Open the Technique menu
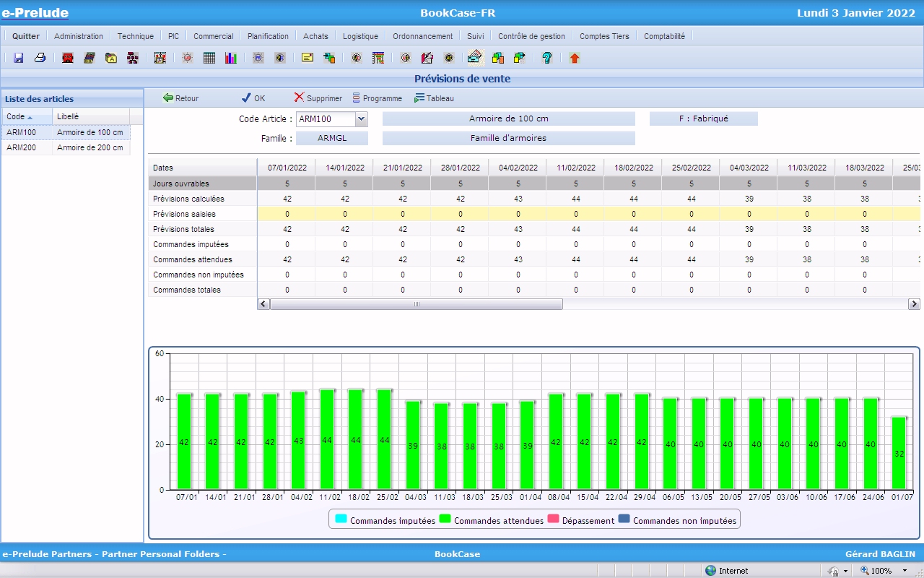The image size is (924, 578). click(x=136, y=36)
